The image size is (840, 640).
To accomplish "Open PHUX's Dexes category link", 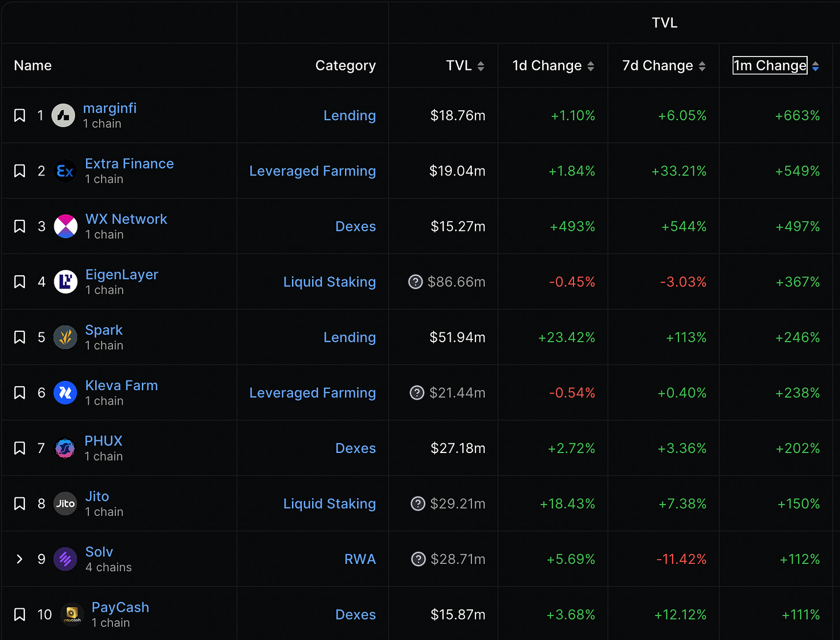I will point(355,448).
